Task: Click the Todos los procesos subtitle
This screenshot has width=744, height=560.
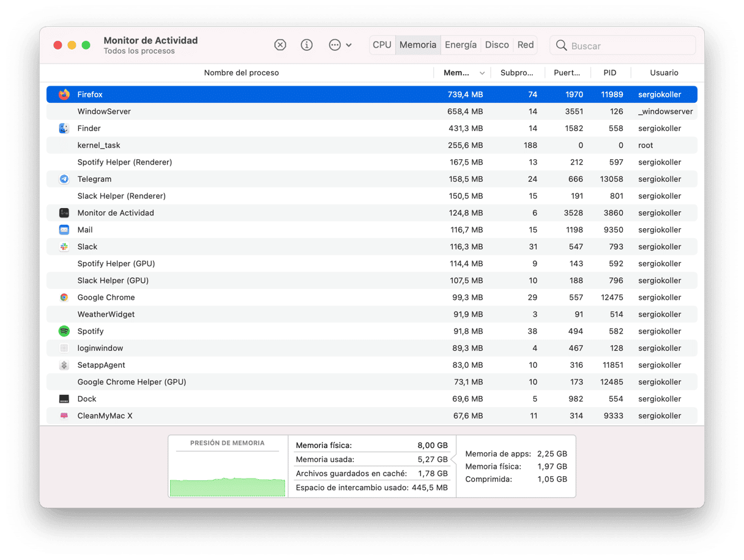Action: pyautogui.click(x=139, y=51)
